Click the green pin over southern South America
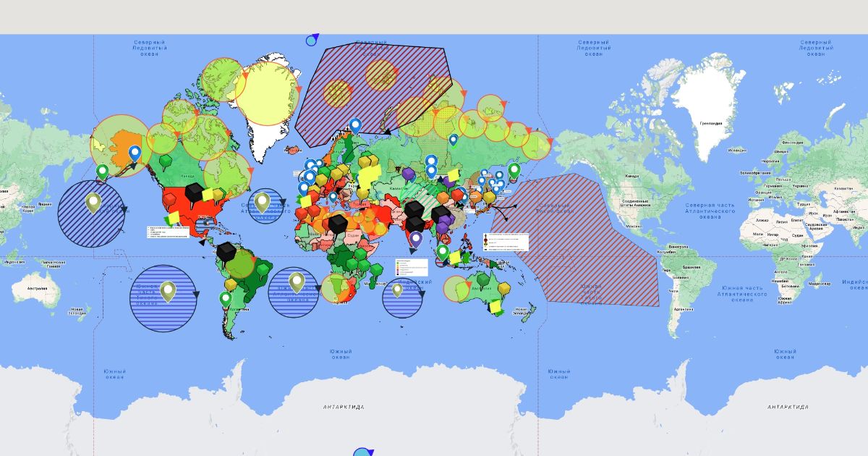 coord(226,298)
